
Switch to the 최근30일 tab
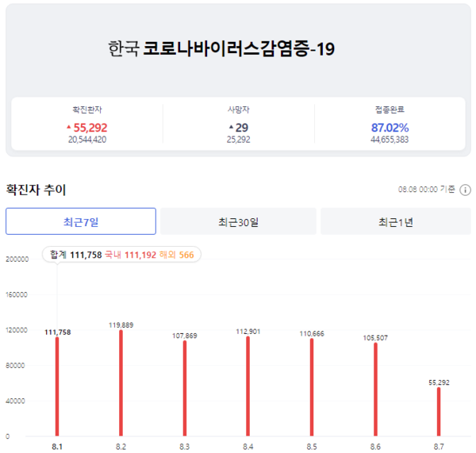(x=238, y=221)
